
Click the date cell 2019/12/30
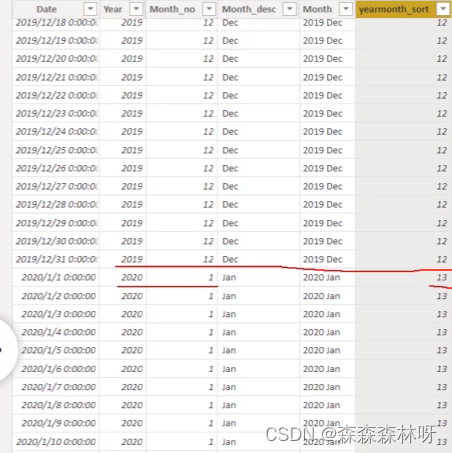coord(57,241)
